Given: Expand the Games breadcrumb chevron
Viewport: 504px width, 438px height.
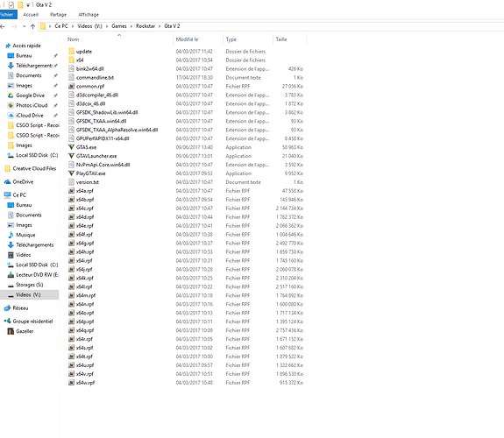Looking at the screenshot, I should (131, 26).
